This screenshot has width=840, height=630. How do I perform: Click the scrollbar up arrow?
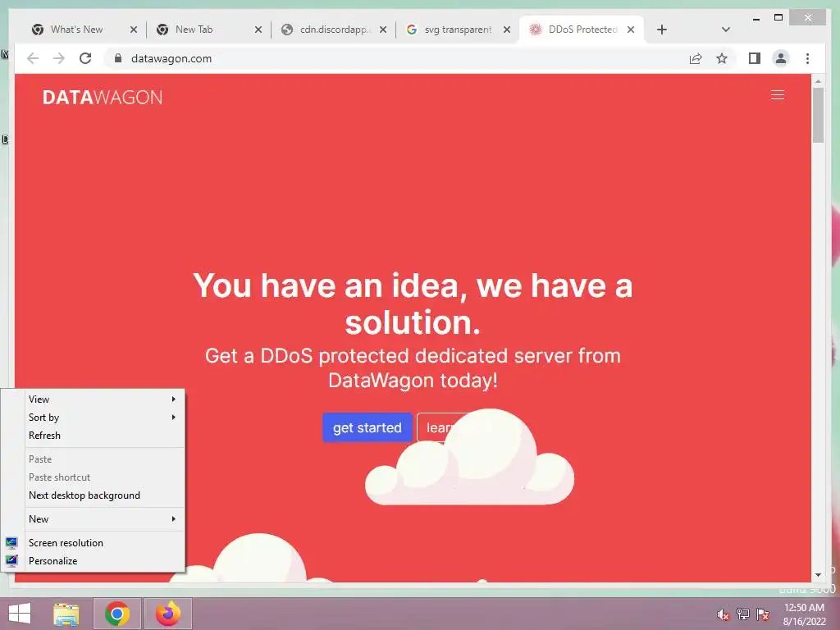pyautogui.click(x=818, y=81)
